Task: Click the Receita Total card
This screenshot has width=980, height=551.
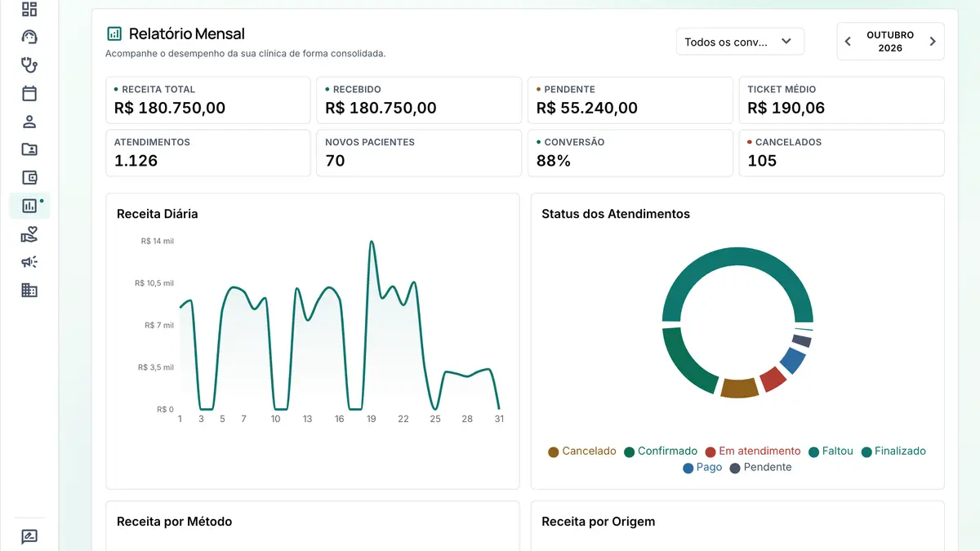Action: [x=208, y=100]
